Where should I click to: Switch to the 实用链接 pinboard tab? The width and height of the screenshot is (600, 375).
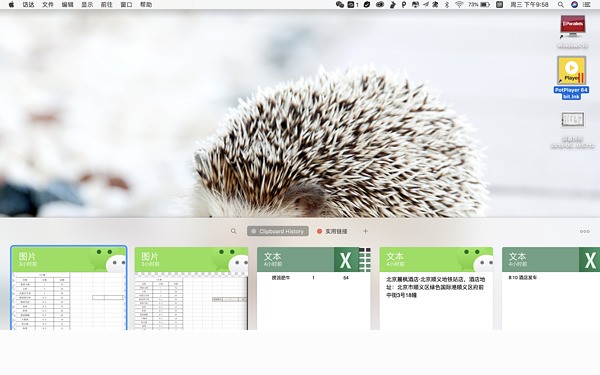(332, 231)
